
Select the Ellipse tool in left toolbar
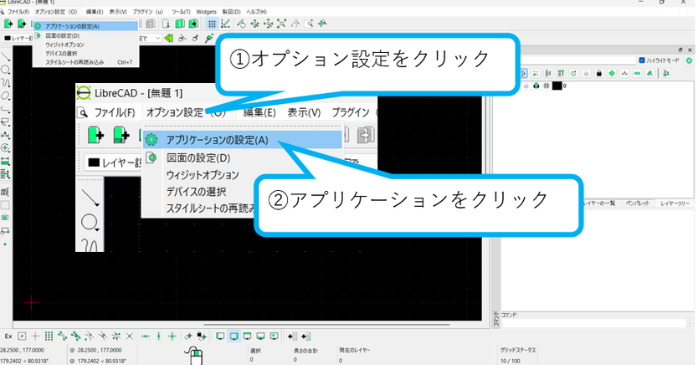coord(5,96)
